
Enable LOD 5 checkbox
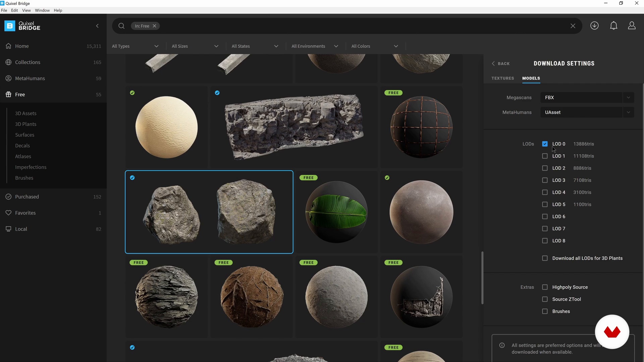545,204
